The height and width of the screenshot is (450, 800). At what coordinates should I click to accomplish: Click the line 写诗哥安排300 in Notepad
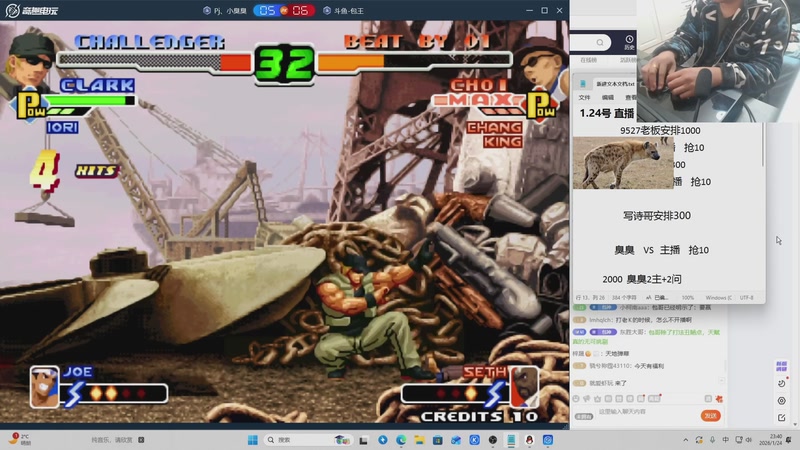(657, 215)
